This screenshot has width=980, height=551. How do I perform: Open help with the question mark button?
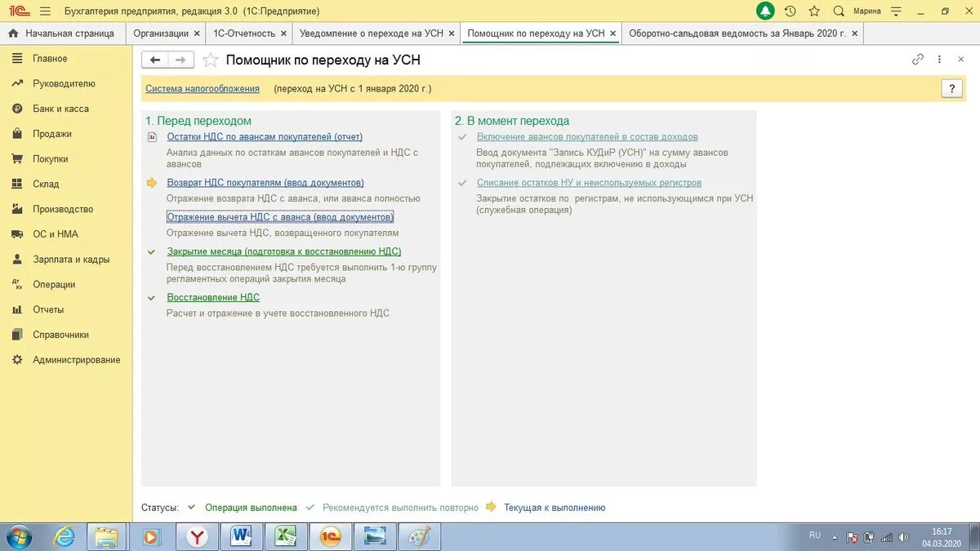(951, 89)
